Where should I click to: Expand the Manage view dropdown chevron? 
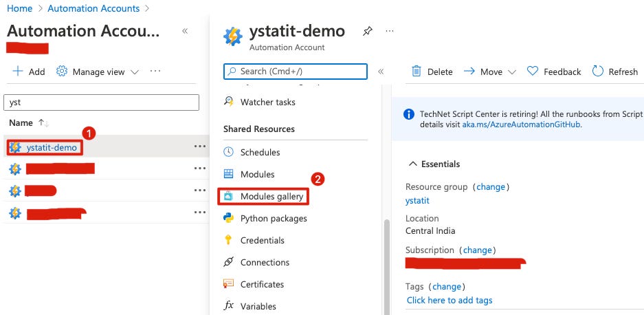click(134, 72)
